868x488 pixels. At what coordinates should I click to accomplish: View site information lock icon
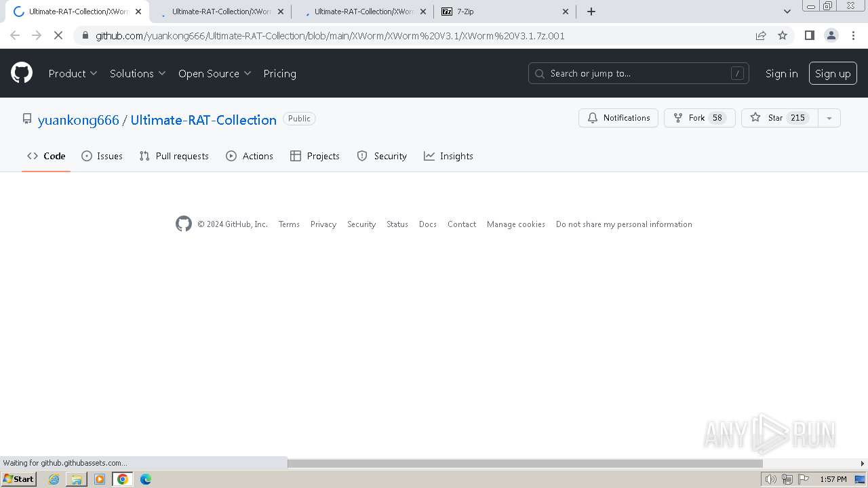pos(85,35)
